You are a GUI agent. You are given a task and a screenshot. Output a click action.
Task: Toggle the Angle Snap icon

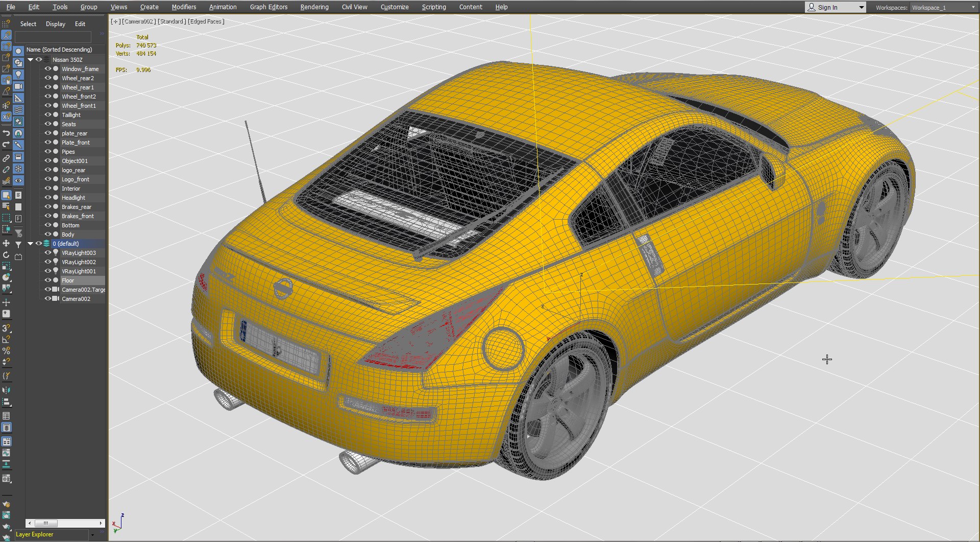[6, 339]
